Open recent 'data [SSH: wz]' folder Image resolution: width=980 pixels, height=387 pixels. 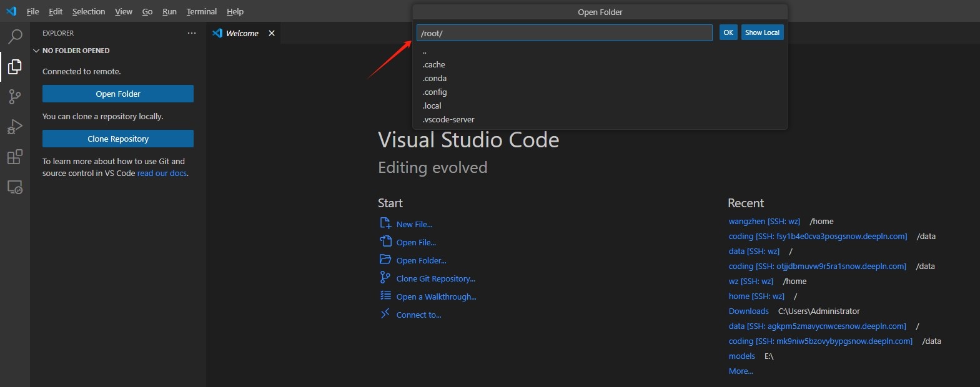click(754, 251)
